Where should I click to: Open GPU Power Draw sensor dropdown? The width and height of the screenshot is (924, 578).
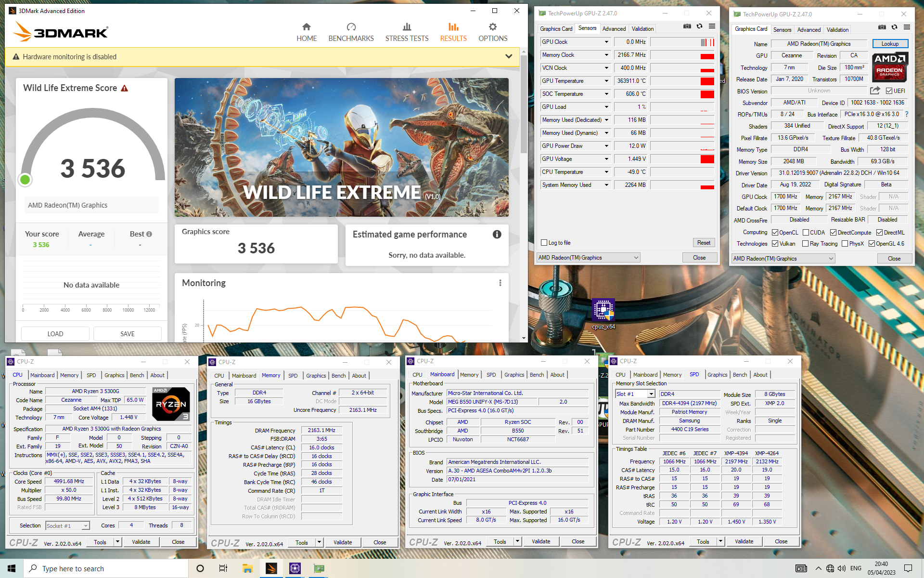(x=606, y=146)
